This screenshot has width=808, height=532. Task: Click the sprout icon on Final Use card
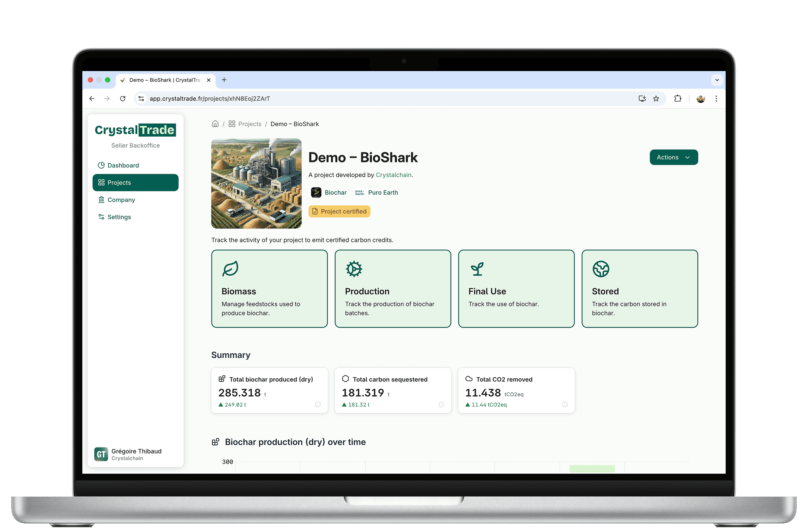coord(477,269)
